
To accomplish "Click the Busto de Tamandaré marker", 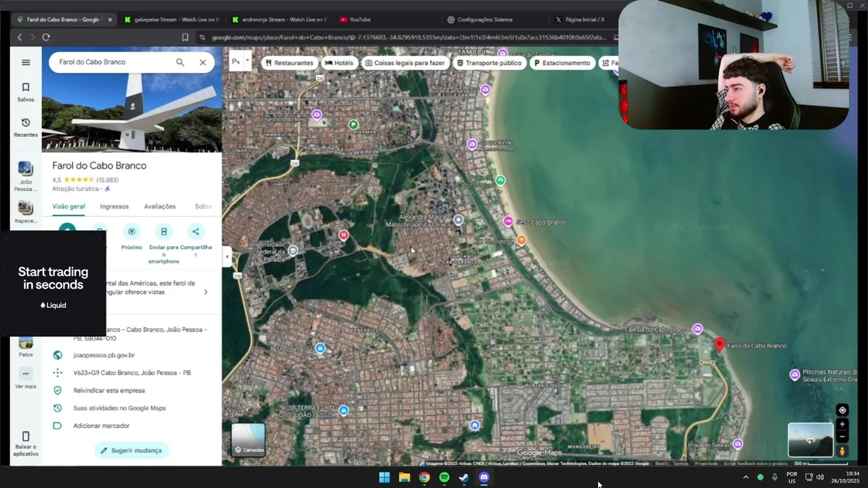I will pos(485,89).
